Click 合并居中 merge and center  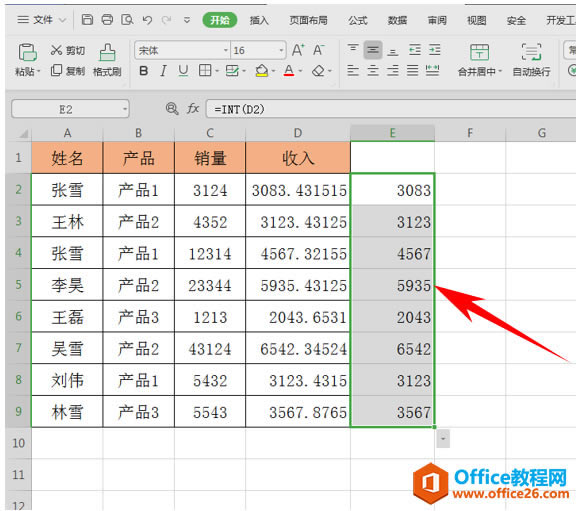click(480, 61)
